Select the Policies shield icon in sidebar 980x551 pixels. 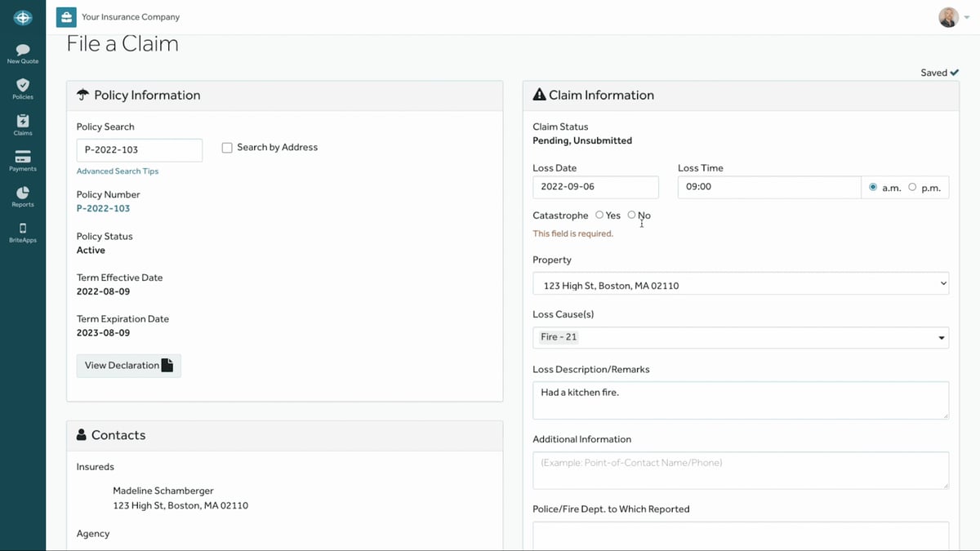click(x=22, y=86)
